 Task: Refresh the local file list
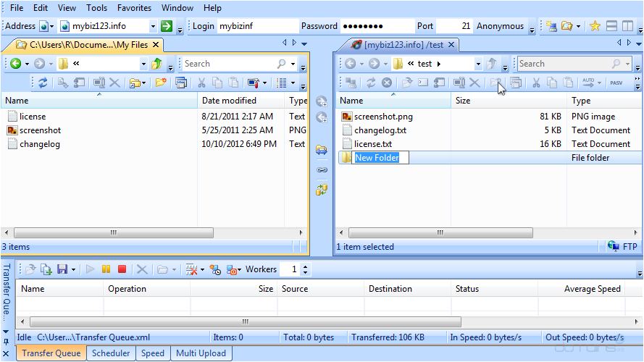(x=43, y=83)
